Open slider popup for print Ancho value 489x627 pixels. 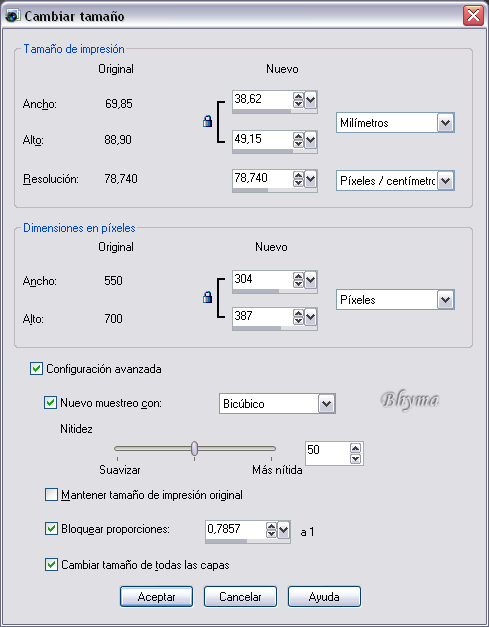coord(311,100)
